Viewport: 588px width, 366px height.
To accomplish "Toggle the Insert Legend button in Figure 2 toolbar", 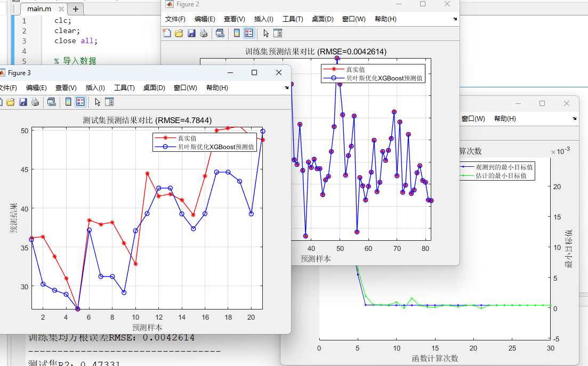I will point(248,32).
